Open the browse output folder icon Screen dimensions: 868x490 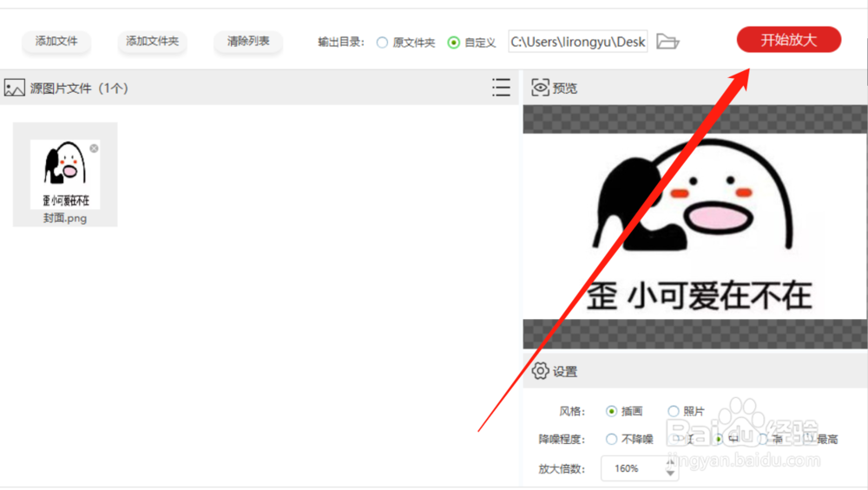click(x=667, y=42)
